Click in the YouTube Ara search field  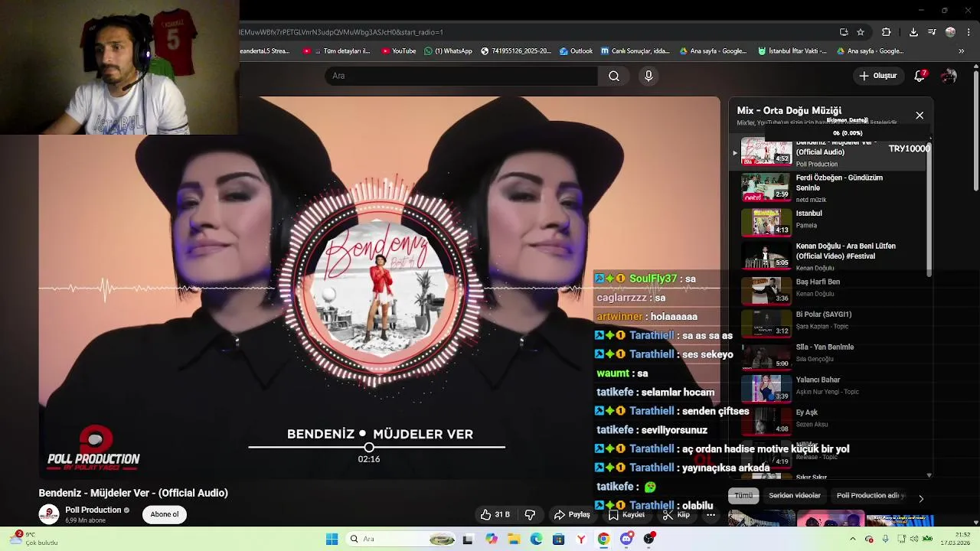[x=462, y=76]
